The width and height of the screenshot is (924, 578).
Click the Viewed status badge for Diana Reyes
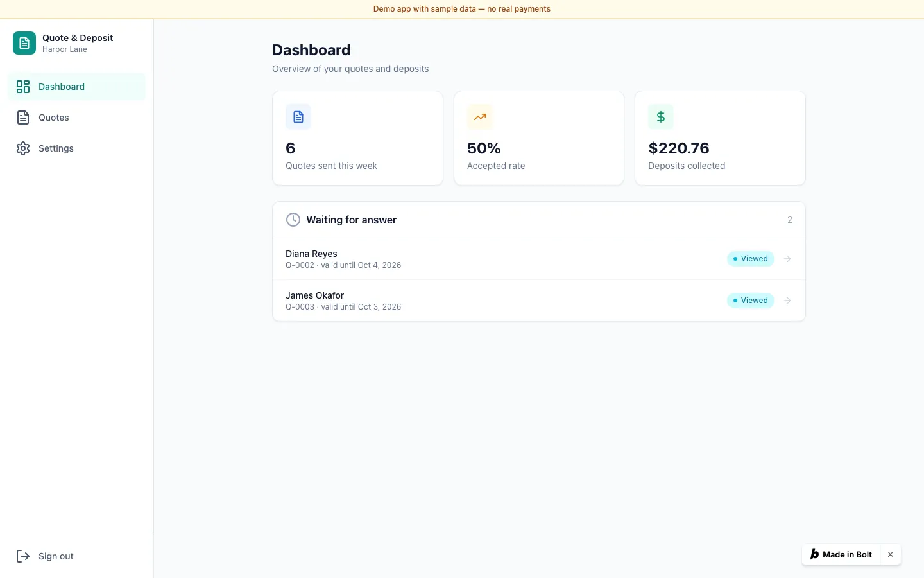pos(751,259)
